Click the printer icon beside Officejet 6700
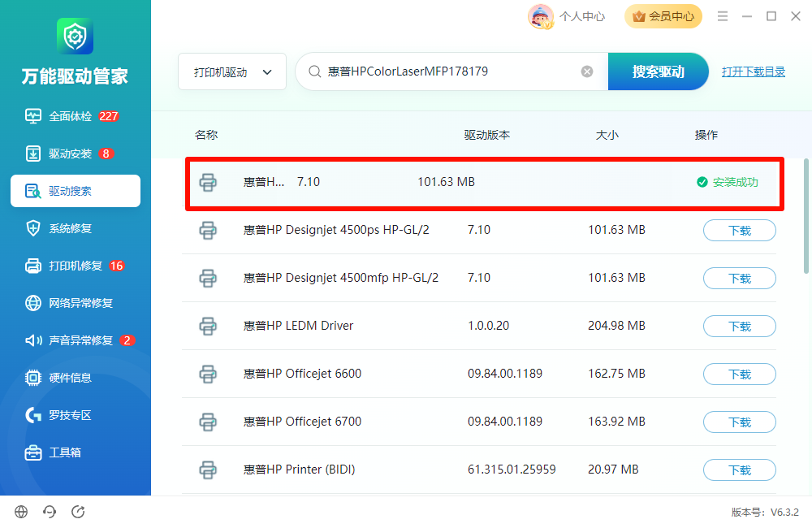This screenshot has height=528, width=812. (208, 422)
